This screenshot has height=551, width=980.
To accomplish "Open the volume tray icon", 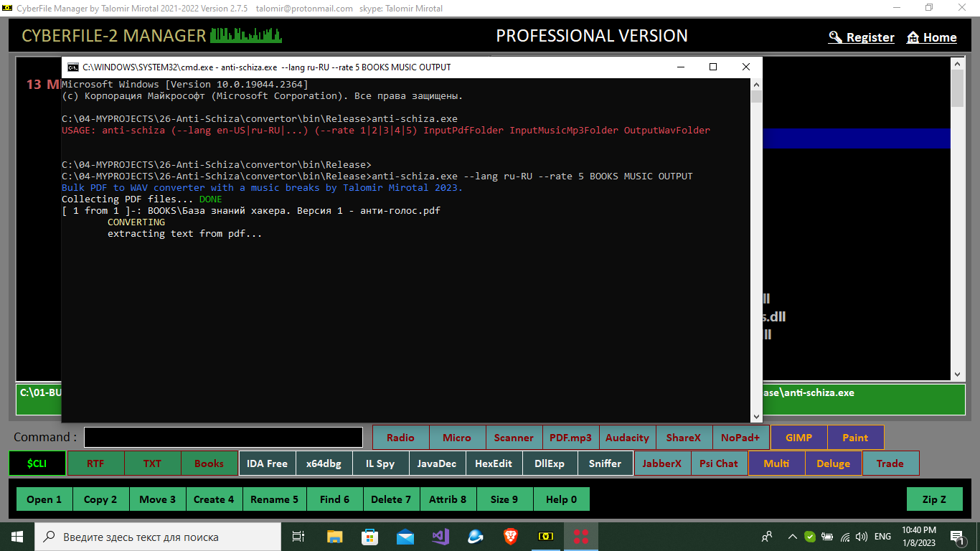I will [x=862, y=537].
